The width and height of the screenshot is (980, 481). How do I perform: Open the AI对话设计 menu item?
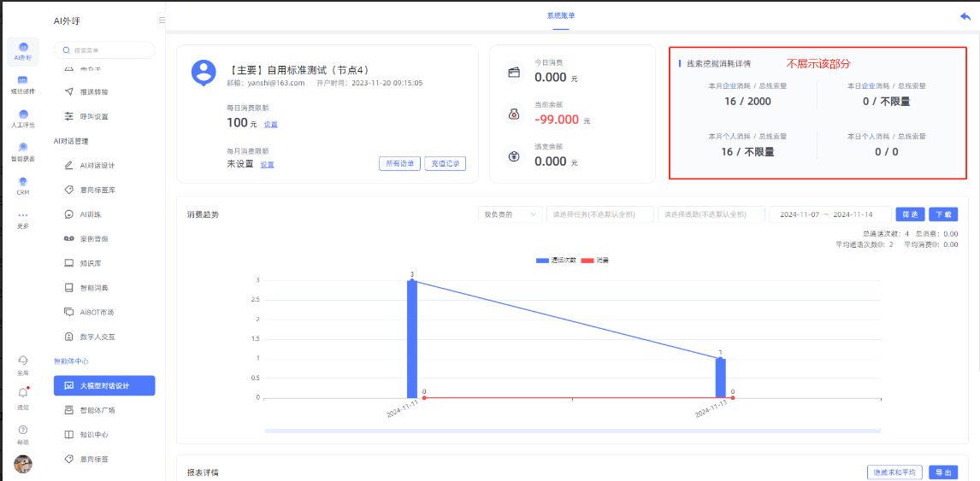(x=97, y=165)
